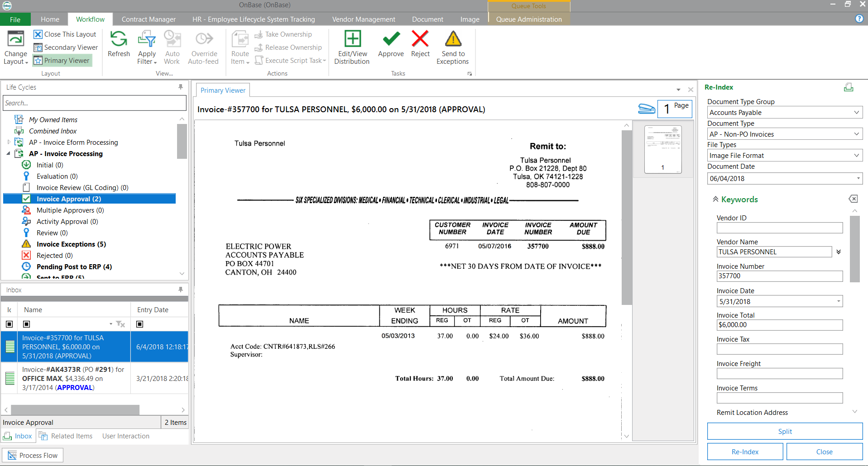Clear keywords using the Keywords erase icon
Screen dimensions: 868x466
click(x=853, y=199)
